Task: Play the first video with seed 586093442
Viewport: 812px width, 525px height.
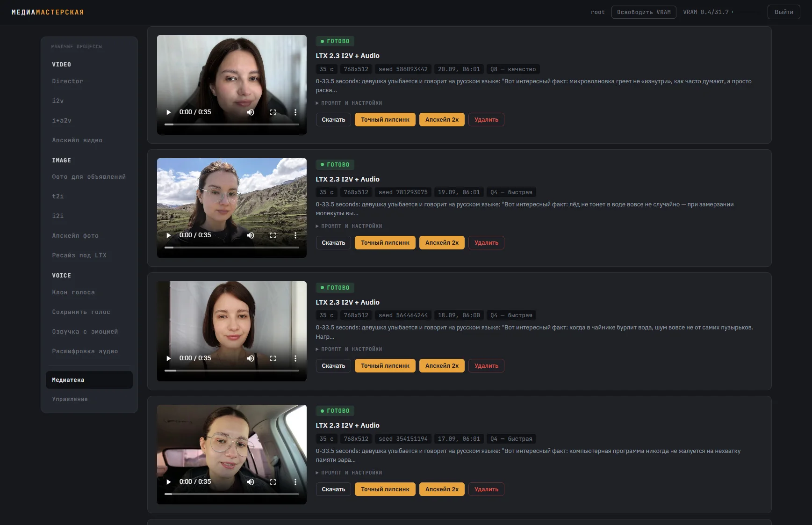Action: 168,112
